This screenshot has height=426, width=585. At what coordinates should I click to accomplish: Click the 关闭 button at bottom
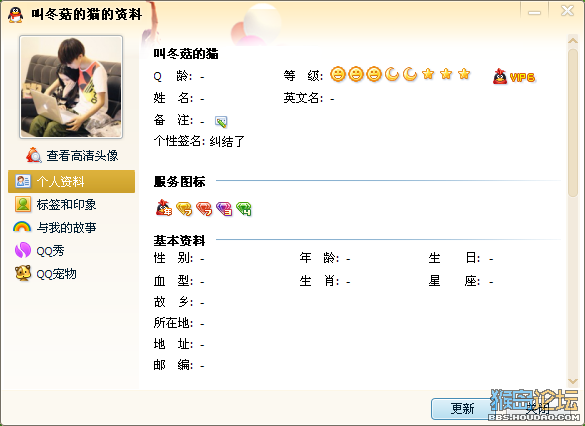point(538,408)
